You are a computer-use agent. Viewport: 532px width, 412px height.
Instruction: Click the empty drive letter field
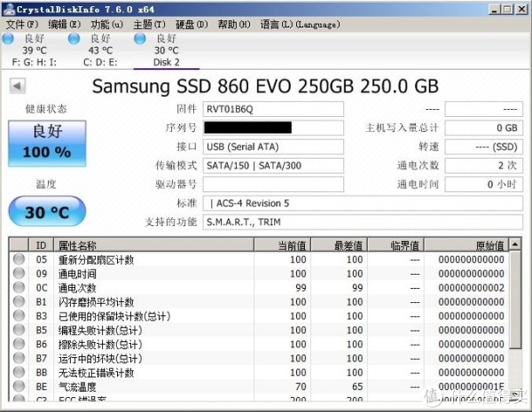[x=273, y=184]
